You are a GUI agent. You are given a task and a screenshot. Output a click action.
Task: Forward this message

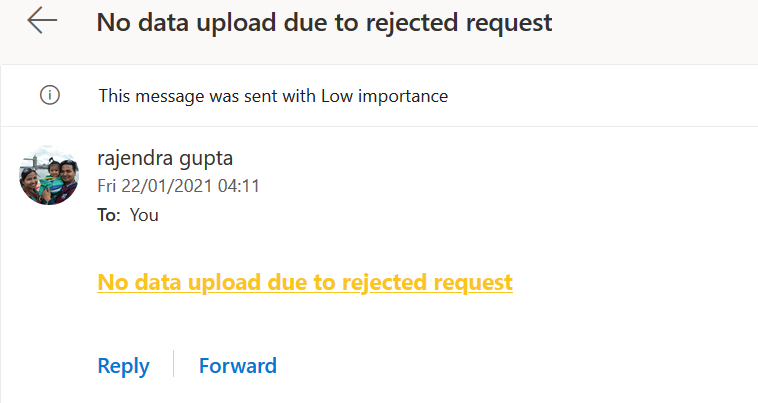[238, 366]
